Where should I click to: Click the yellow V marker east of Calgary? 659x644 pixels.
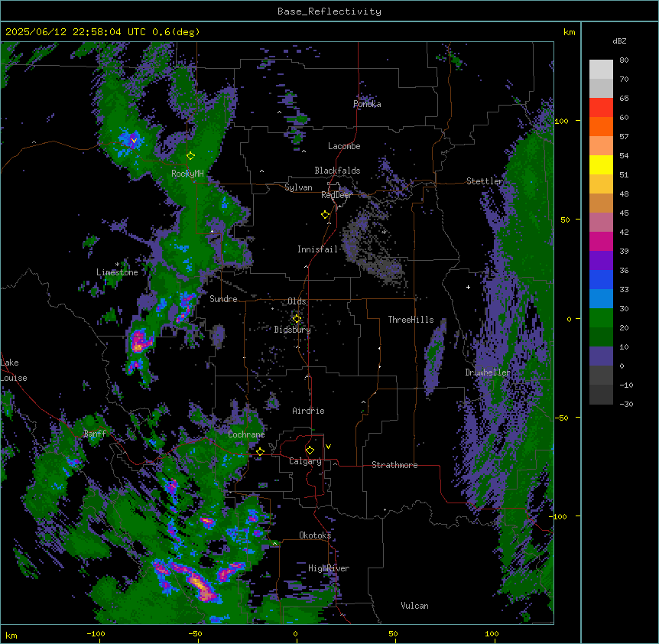tap(328, 447)
